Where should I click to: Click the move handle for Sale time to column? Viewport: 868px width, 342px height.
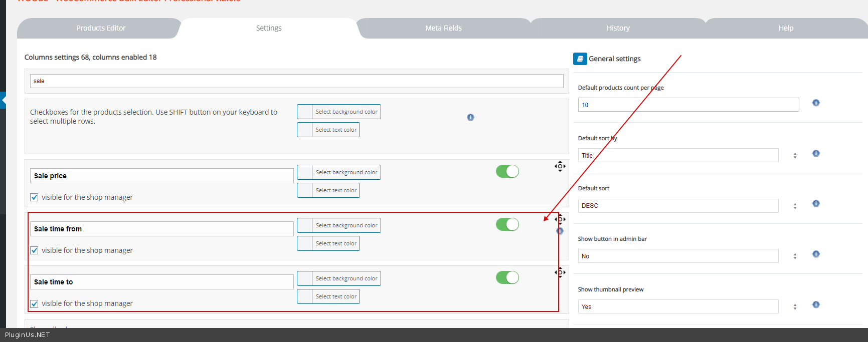[x=560, y=272]
